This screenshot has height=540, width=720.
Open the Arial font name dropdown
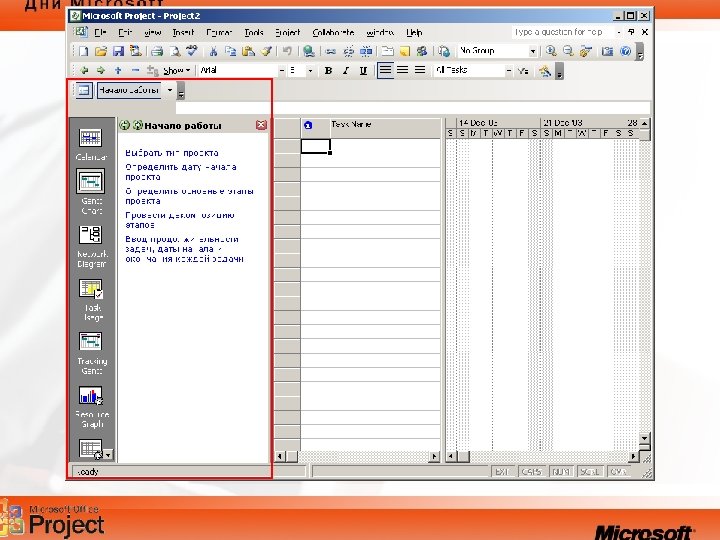[282, 71]
